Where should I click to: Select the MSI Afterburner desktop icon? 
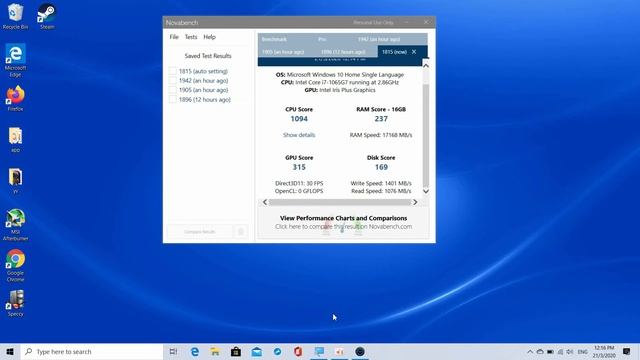click(15, 225)
